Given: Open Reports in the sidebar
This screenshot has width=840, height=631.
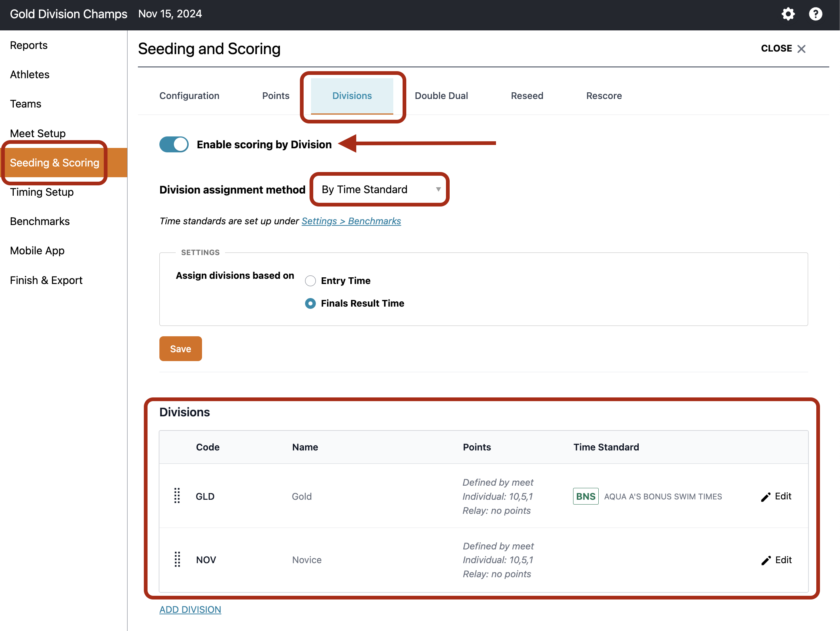Looking at the screenshot, I should click(x=29, y=45).
